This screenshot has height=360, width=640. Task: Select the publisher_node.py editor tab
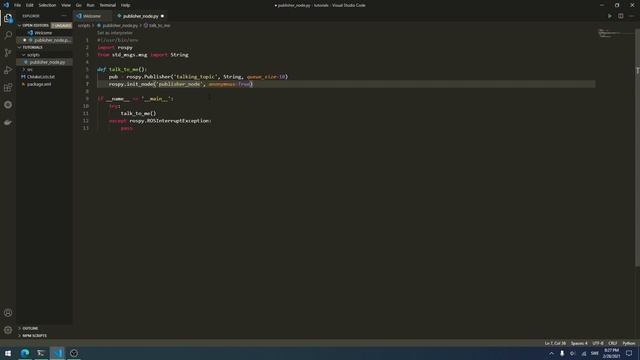(x=140, y=16)
